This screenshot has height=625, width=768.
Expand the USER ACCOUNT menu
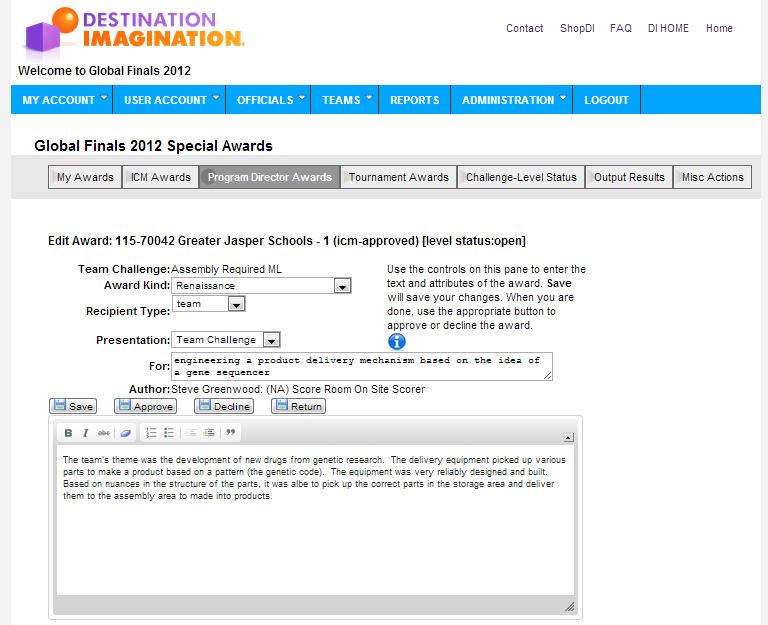point(171,100)
